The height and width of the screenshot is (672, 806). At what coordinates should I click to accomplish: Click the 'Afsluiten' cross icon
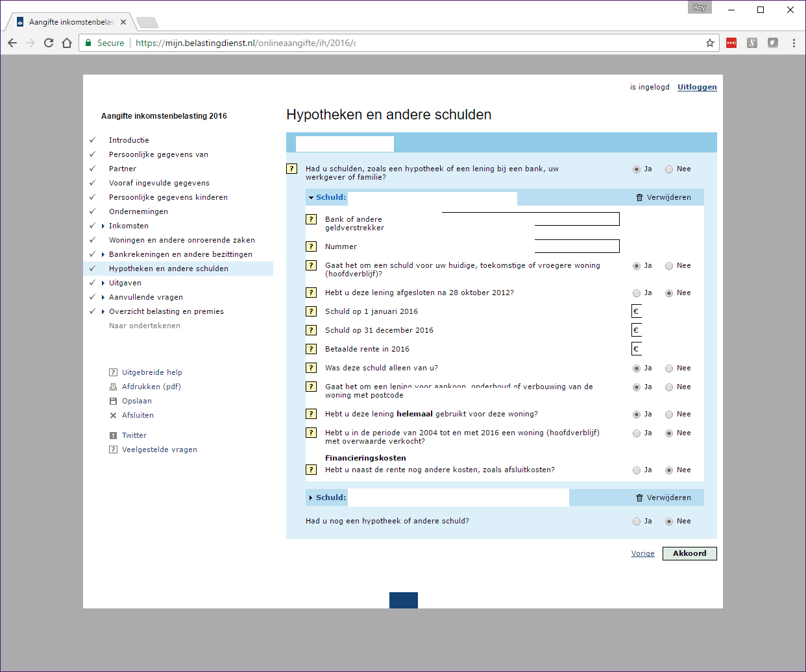113,415
